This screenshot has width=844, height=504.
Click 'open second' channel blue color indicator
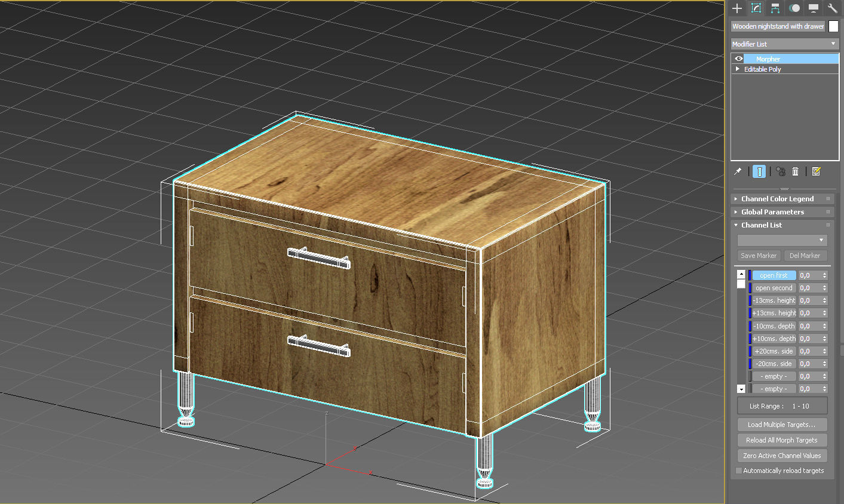click(x=750, y=288)
